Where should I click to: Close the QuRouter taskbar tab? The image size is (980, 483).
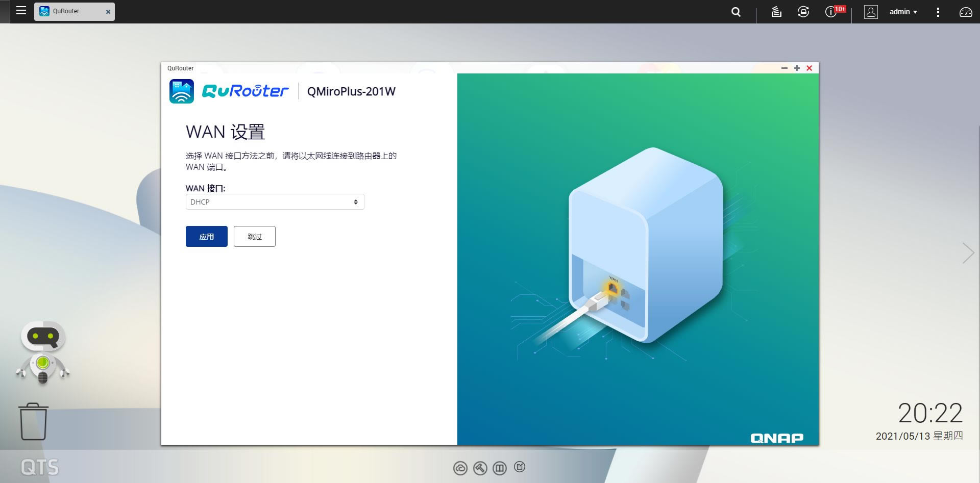point(108,12)
